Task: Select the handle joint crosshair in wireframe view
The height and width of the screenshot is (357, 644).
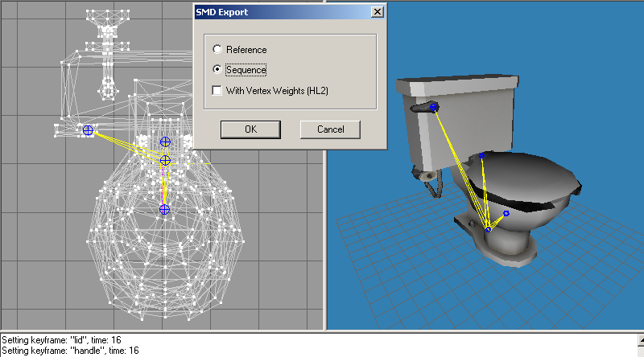Action: (x=88, y=130)
